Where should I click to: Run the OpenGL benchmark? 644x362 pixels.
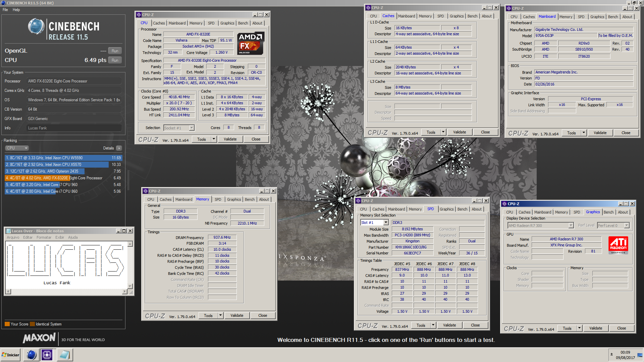pyautogui.click(x=115, y=51)
